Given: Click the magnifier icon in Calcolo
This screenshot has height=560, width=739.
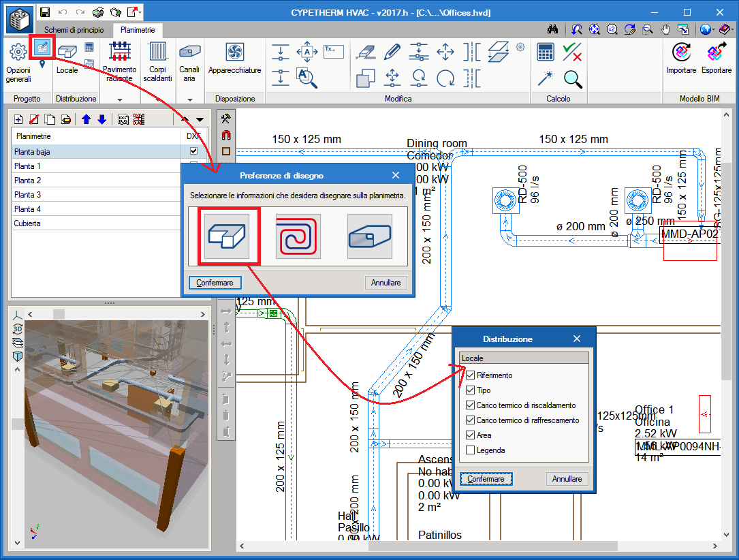Looking at the screenshot, I should coord(573,79).
